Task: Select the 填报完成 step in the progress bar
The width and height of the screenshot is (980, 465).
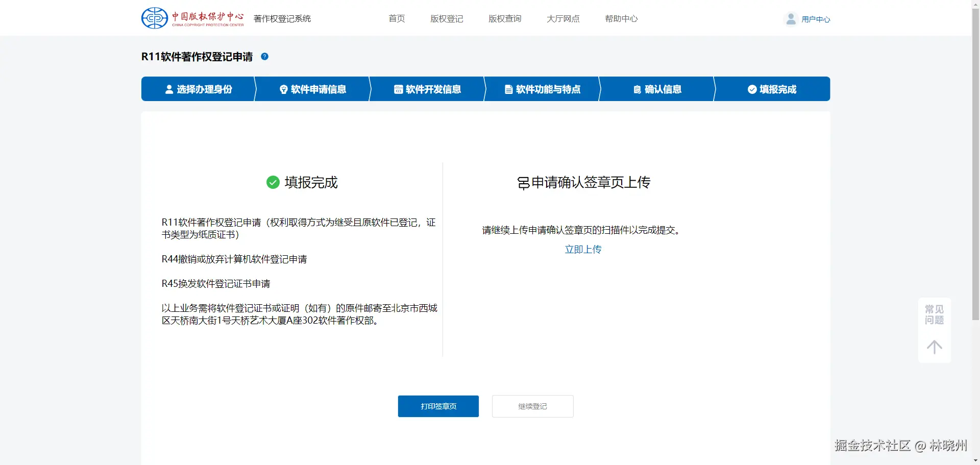Action: point(772,89)
